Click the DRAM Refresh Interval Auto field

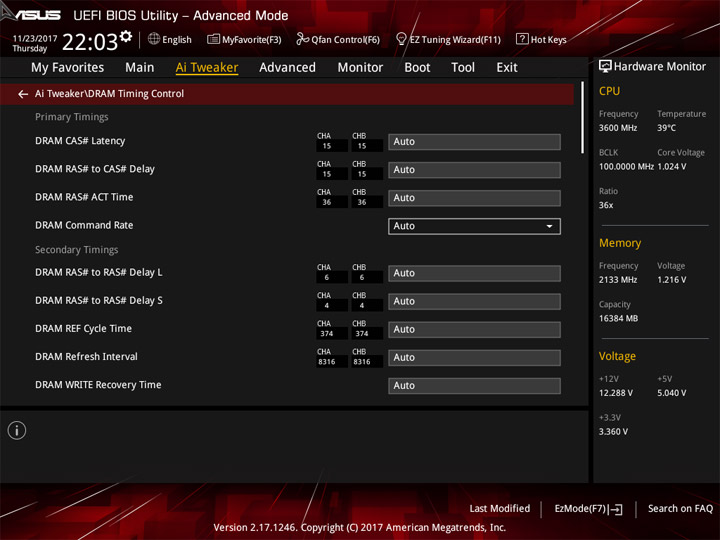[x=474, y=358]
